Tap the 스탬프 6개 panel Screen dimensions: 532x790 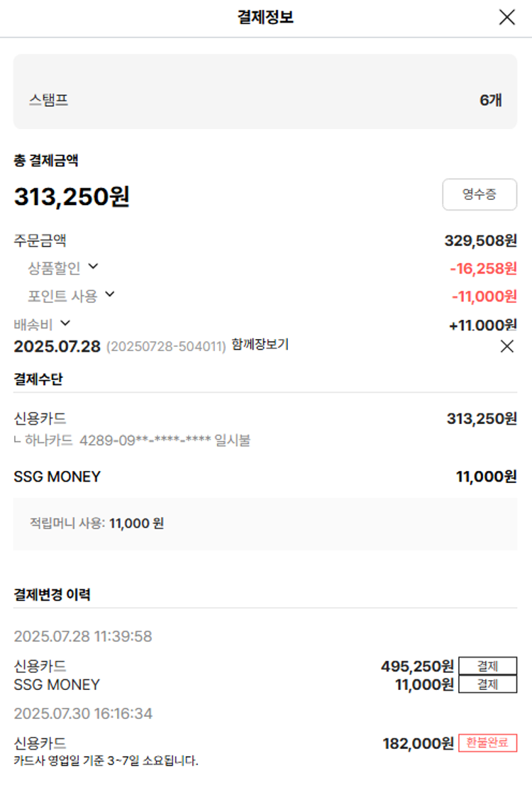265,91
